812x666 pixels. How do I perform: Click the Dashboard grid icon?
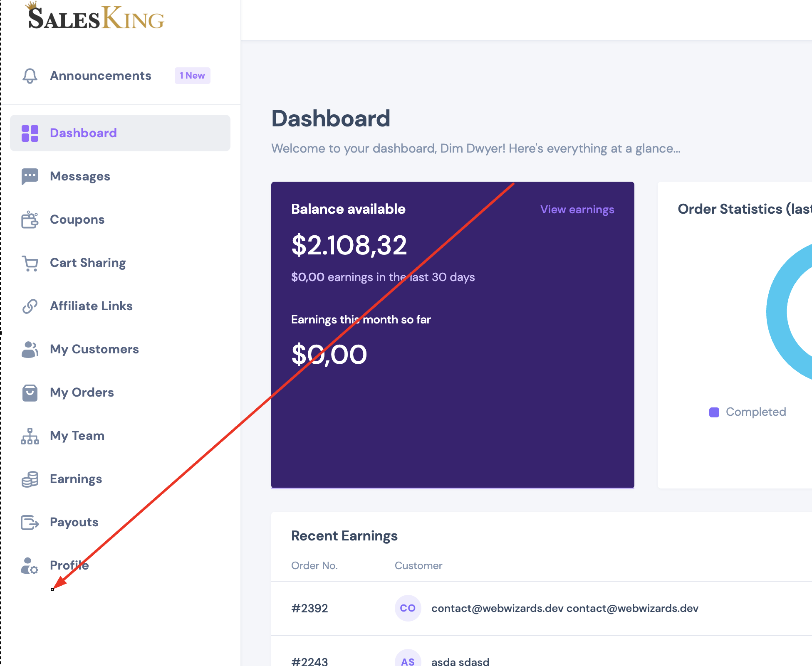[30, 133]
